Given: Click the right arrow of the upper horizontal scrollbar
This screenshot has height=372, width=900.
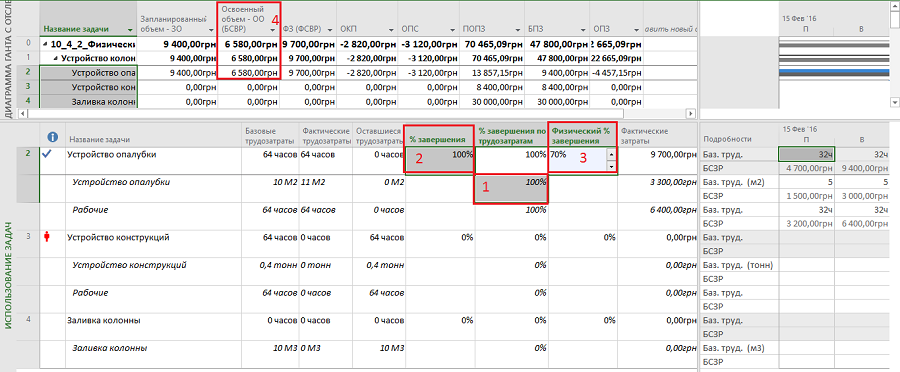Looking at the screenshot, I should coord(691,114).
